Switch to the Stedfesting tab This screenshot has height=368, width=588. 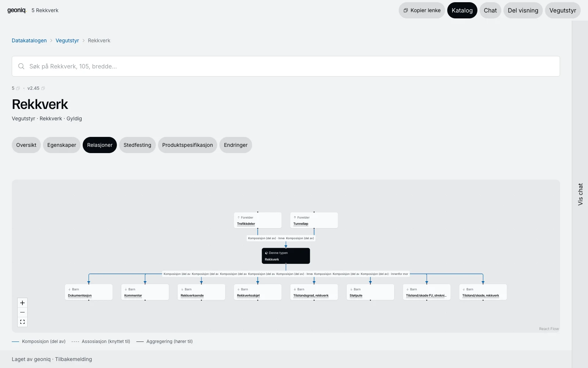coord(137,145)
